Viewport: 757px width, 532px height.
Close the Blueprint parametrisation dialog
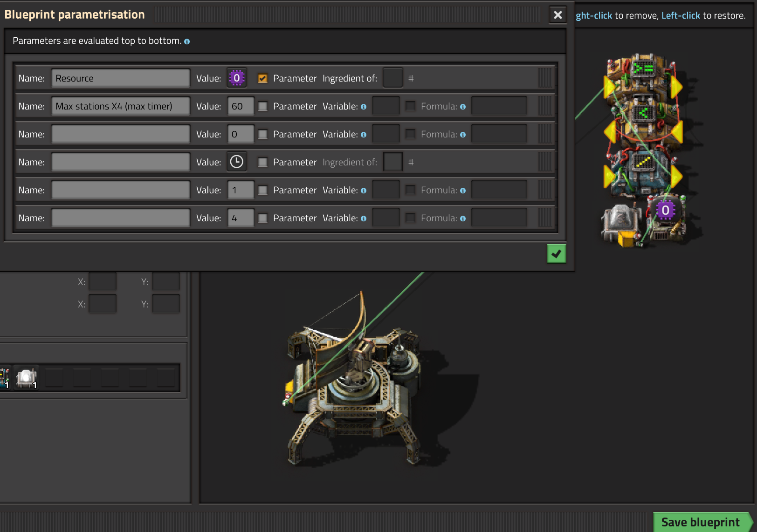557,15
